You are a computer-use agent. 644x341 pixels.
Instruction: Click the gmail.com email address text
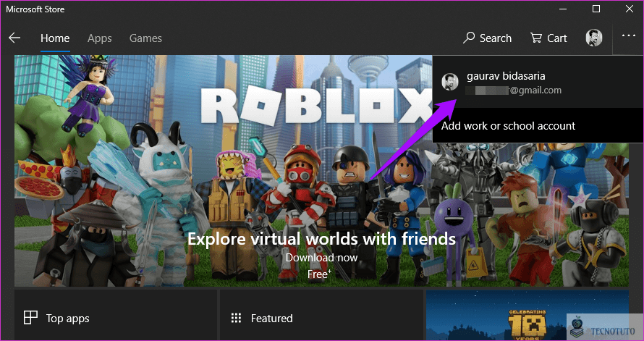pyautogui.click(x=514, y=90)
